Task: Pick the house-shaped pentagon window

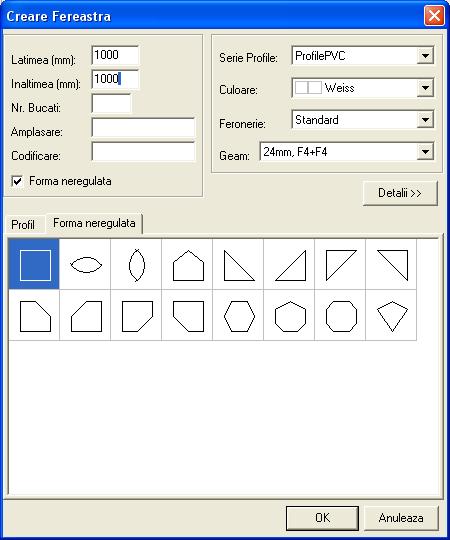Action: coord(187,264)
